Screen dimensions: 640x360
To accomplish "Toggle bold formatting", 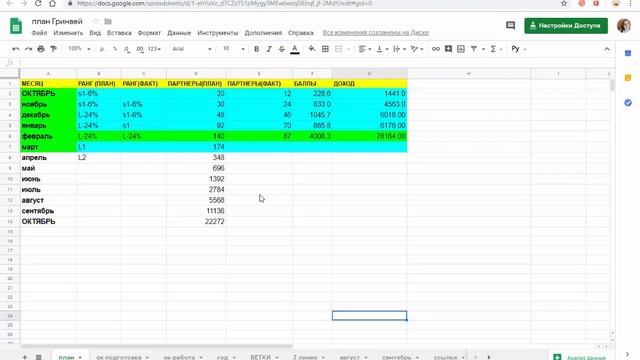I will (256, 49).
